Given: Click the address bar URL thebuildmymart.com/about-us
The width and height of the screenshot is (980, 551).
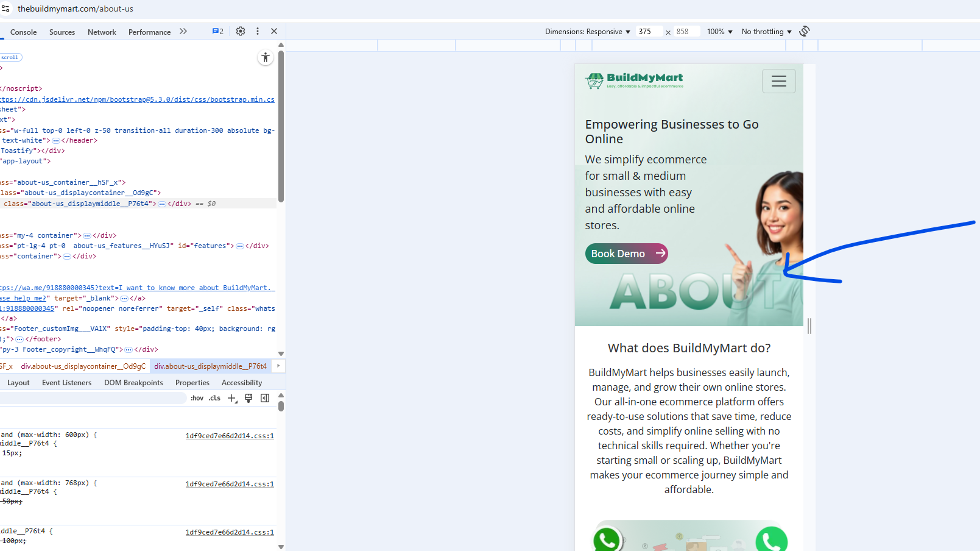Looking at the screenshot, I should pos(76,9).
